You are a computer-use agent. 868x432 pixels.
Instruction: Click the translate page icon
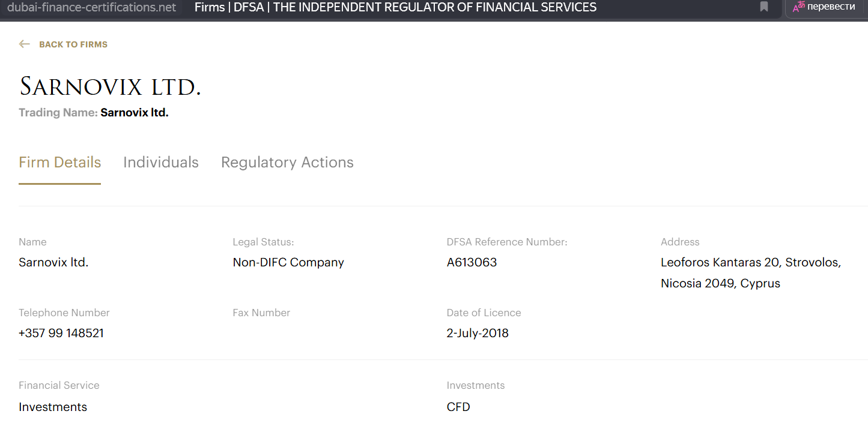pyautogui.click(x=799, y=7)
